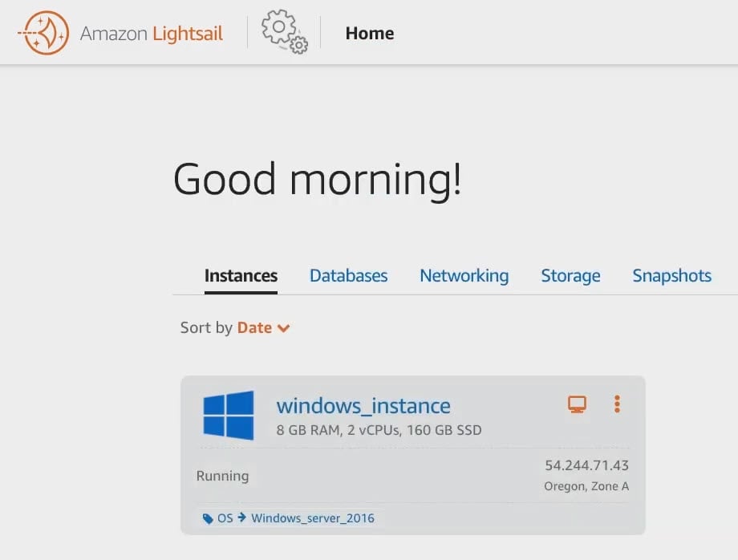Image resolution: width=738 pixels, height=560 pixels.
Task: Expand the Sort by Date dropdown
Action: pos(263,327)
